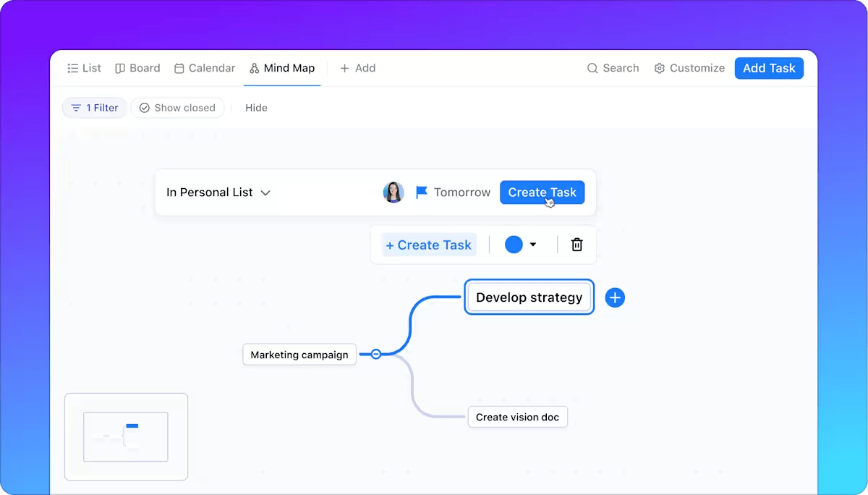The height and width of the screenshot is (495, 868).
Task: Click the assignee avatar icon
Action: click(x=393, y=192)
